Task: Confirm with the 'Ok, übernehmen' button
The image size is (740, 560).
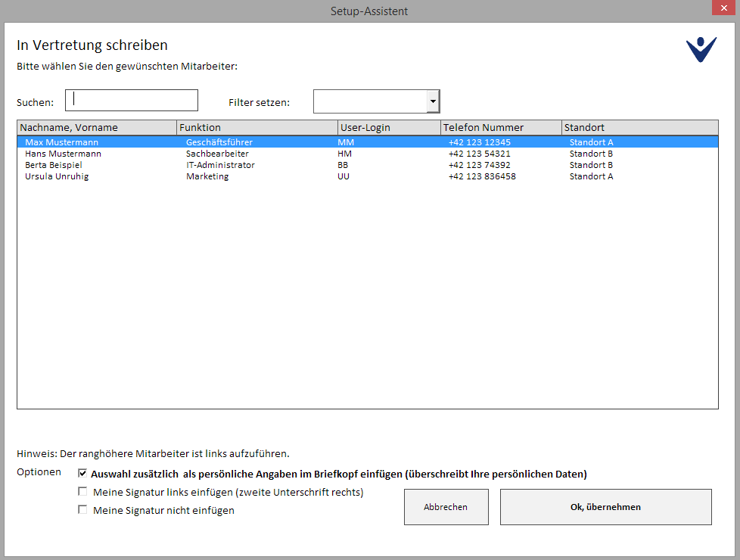Action: pyautogui.click(x=605, y=507)
